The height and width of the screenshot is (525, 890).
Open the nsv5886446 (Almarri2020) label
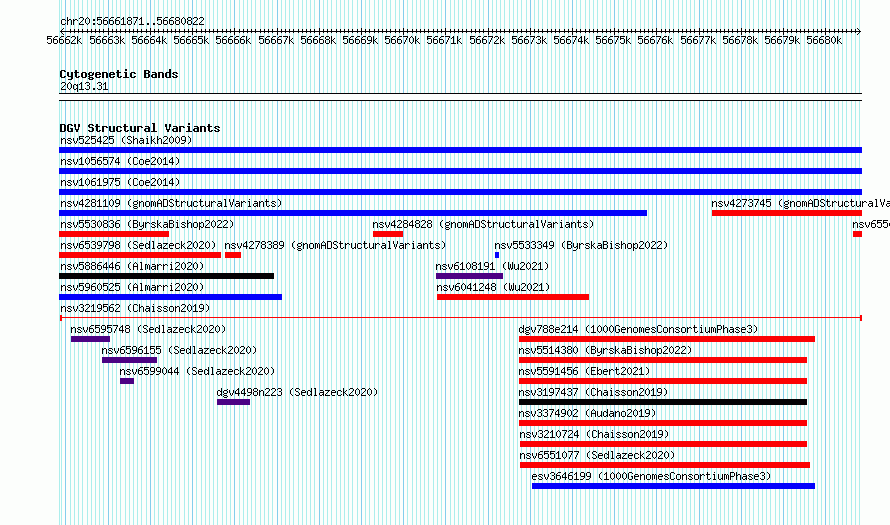point(132,266)
